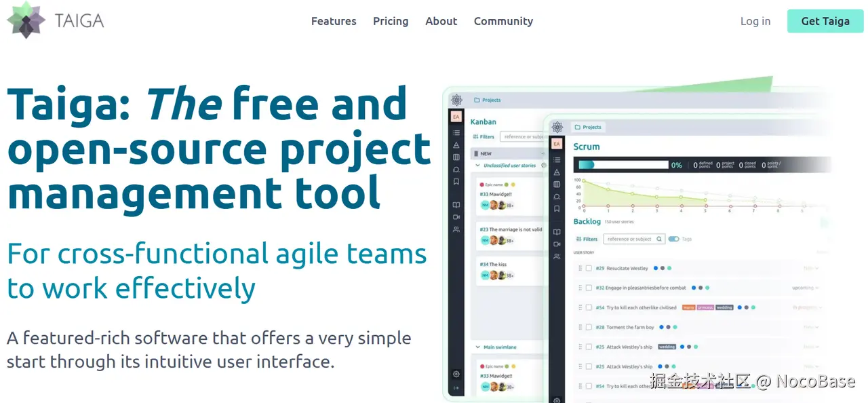Go to the Pricing page
The height and width of the screenshot is (403, 868).
[391, 21]
